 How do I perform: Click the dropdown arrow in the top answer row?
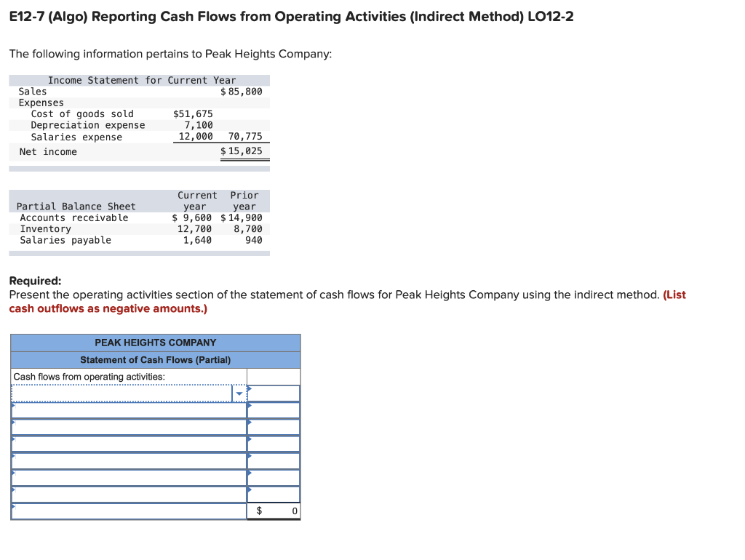coord(239,393)
